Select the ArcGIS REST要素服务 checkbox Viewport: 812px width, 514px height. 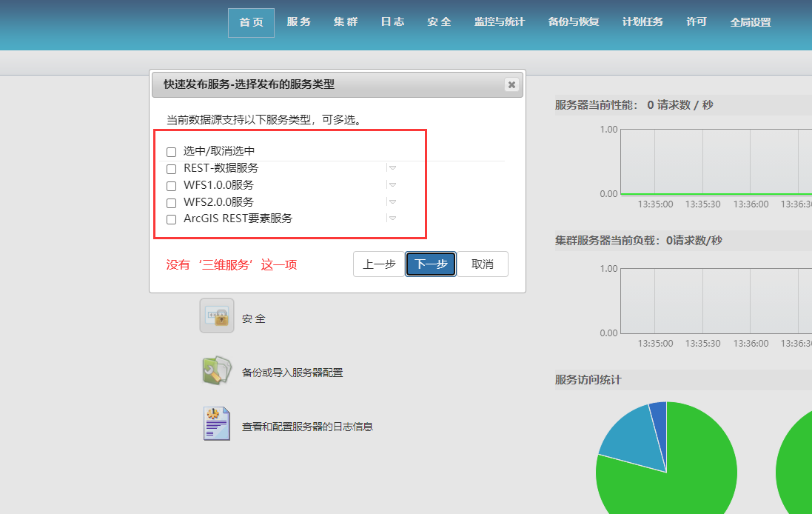(x=172, y=219)
